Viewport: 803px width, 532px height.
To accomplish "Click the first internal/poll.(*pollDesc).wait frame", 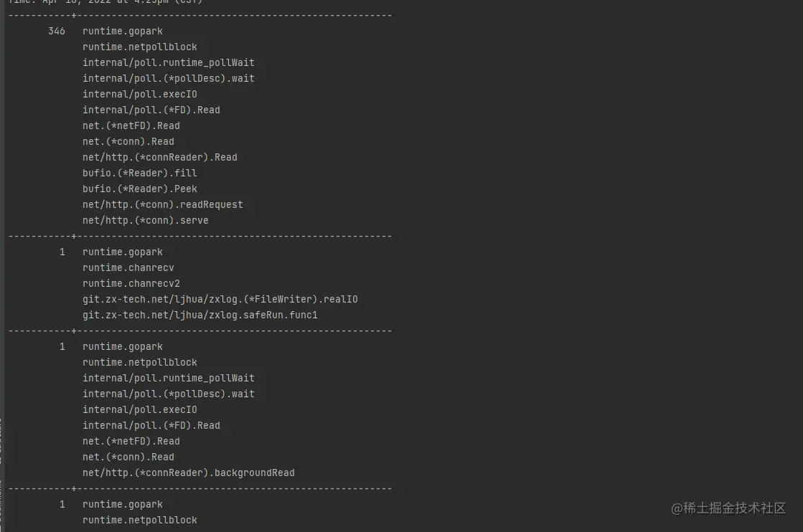I will (x=168, y=79).
